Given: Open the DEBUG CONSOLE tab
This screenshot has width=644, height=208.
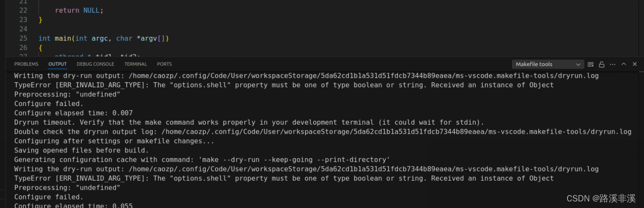Looking at the screenshot, I should tap(96, 64).
